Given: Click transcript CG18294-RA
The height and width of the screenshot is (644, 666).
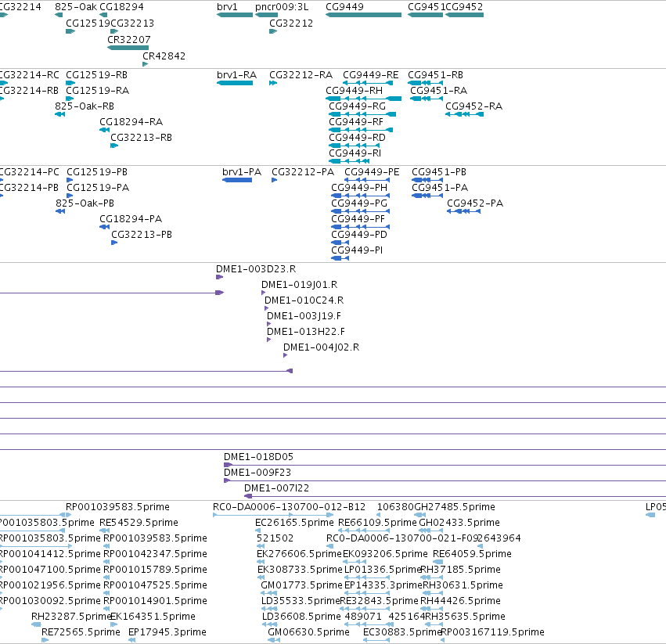Looking at the screenshot, I should [x=105, y=130].
